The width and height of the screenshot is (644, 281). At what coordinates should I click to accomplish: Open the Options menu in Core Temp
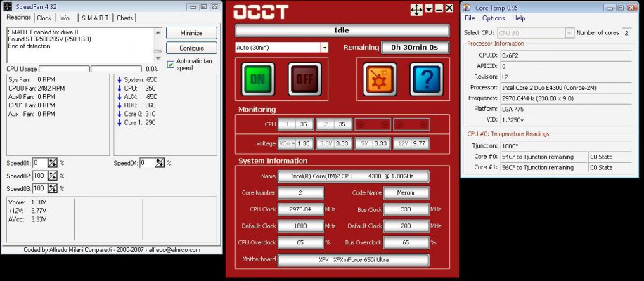pos(494,18)
